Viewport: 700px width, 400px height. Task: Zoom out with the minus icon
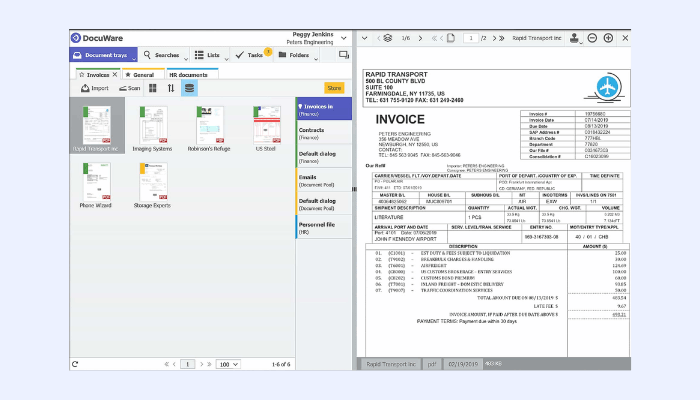(x=592, y=38)
